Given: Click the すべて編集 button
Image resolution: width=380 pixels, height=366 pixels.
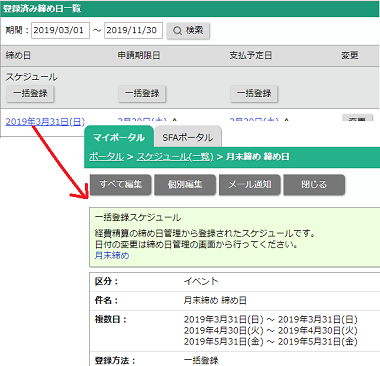Looking at the screenshot, I should (x=121, y=184).
